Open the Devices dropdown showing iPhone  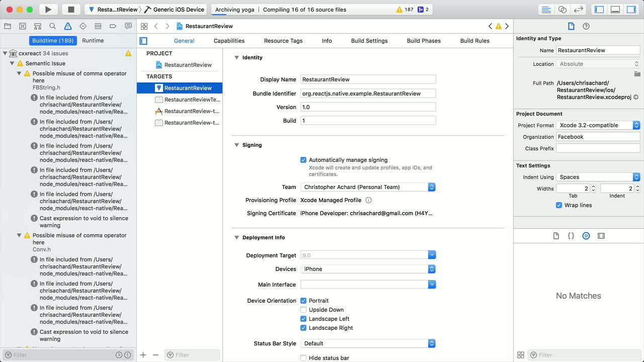click(368, 269)
